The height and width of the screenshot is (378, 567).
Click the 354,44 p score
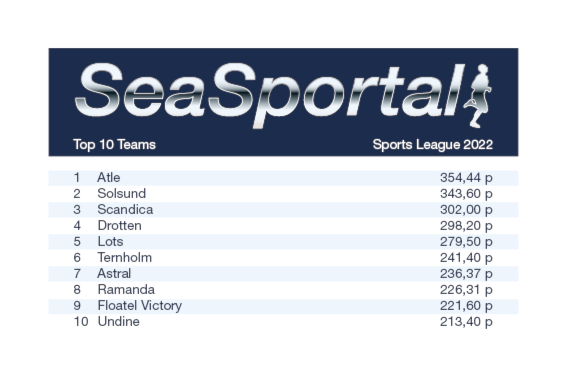click(x=466, y=178)
